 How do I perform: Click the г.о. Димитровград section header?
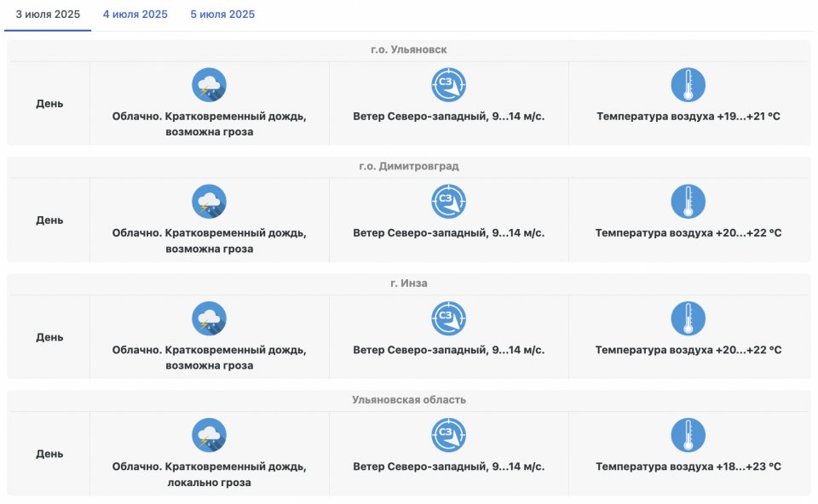(x=409, y=166)
